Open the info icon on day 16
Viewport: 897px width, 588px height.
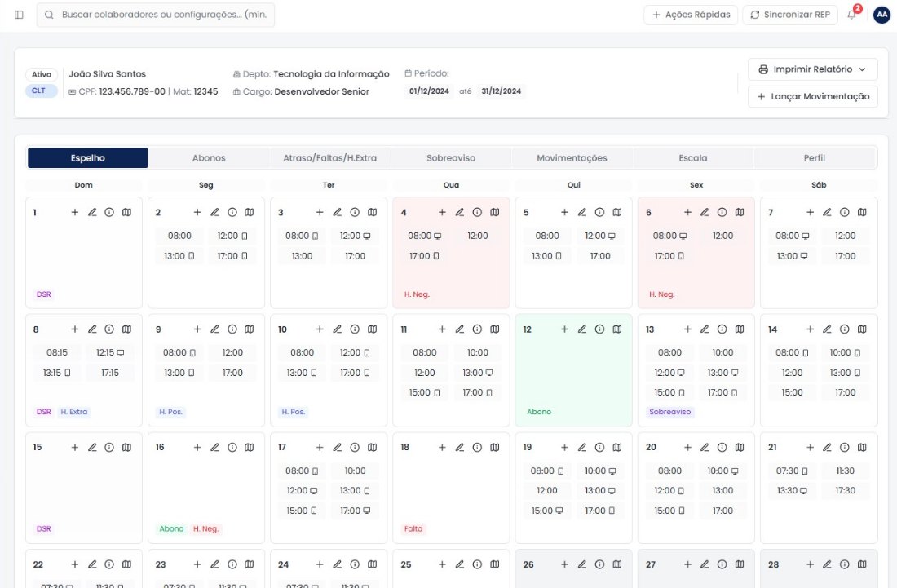[x=232, y=447]
